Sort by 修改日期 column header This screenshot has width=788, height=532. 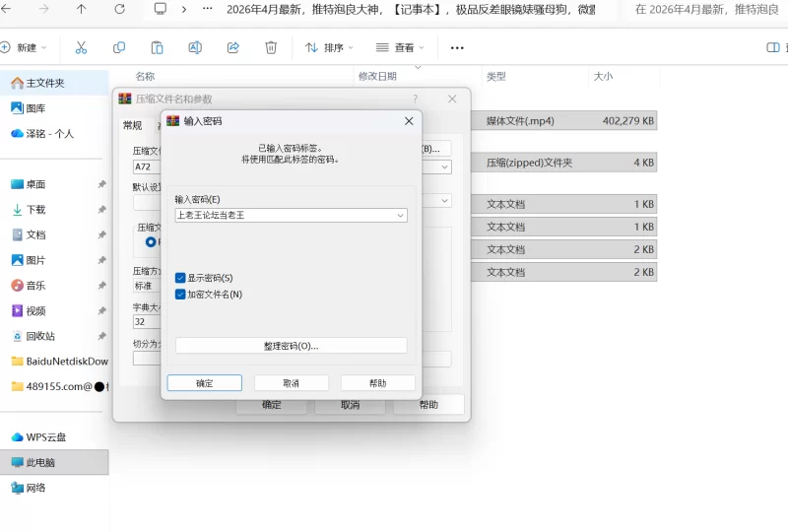[x=377, y=77]
